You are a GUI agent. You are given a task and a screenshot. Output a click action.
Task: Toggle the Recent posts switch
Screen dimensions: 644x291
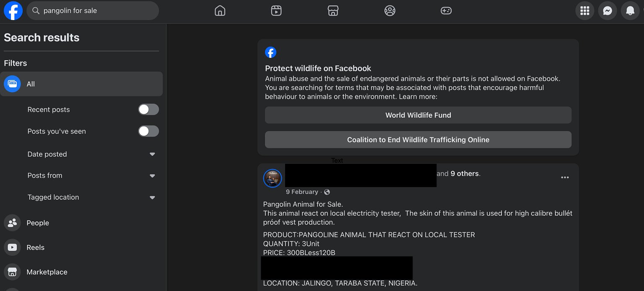[148, 109]
